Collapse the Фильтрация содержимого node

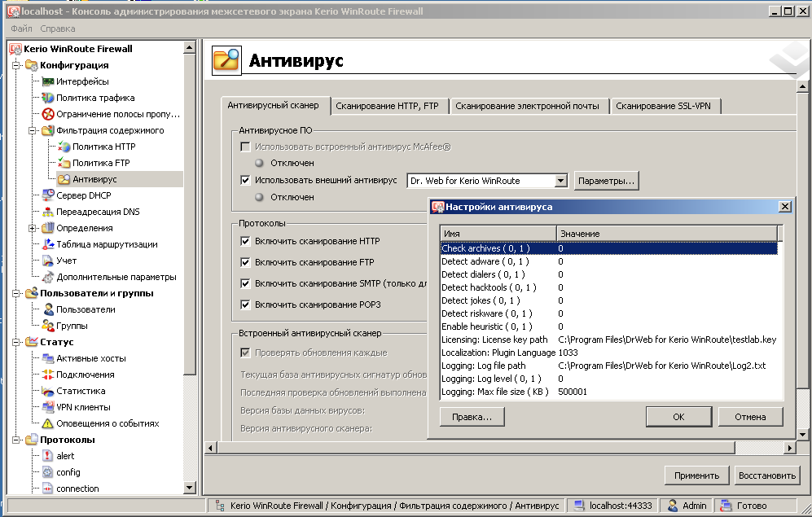coord(32,130)
